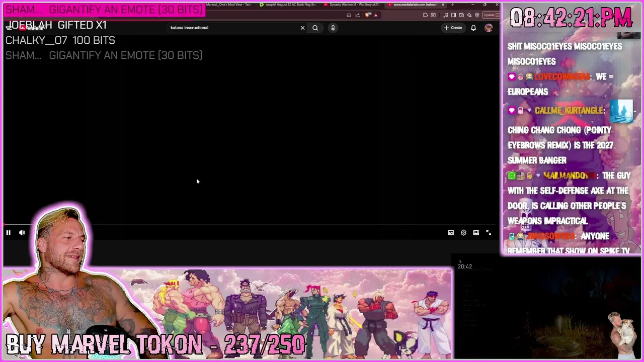Click the cast-to-device icon in the address bar
Screen dimensions: 644x362
(x=349, y=15)
